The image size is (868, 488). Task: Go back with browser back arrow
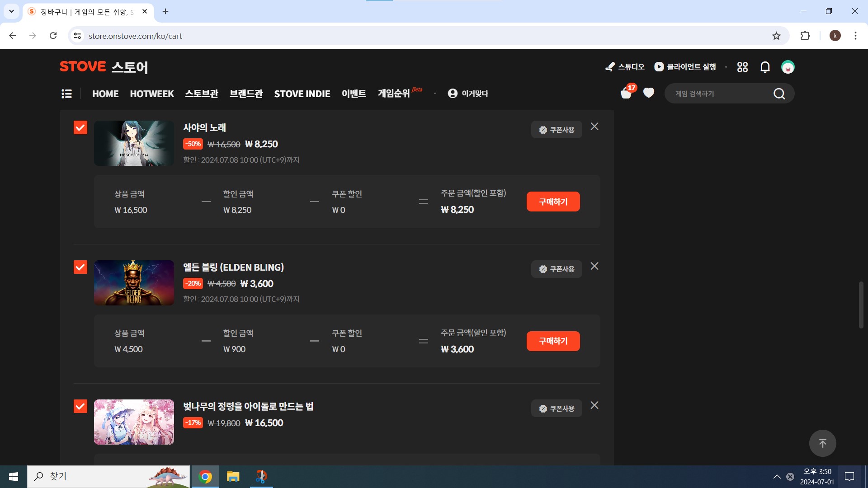pos(13,36)
